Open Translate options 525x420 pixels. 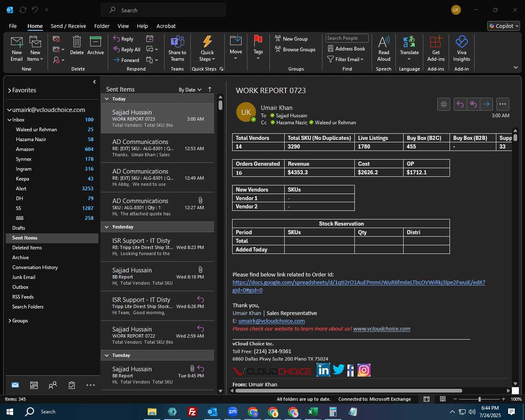pos(409,48)
